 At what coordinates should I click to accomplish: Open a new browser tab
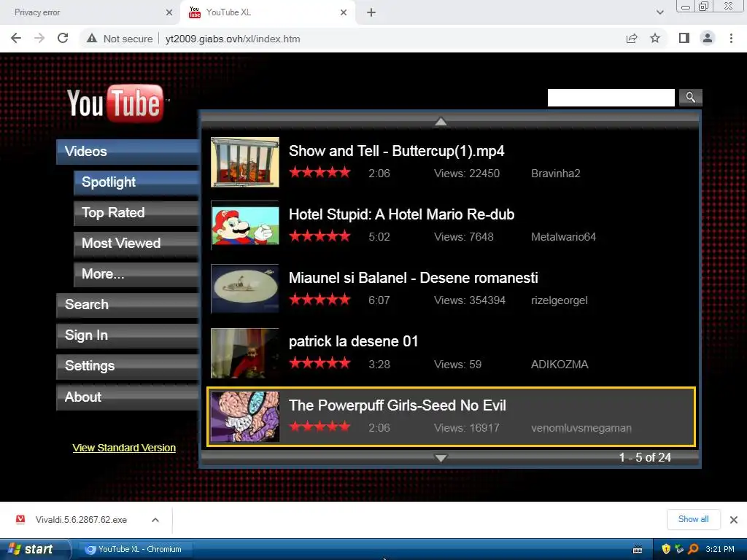(371, 12)
